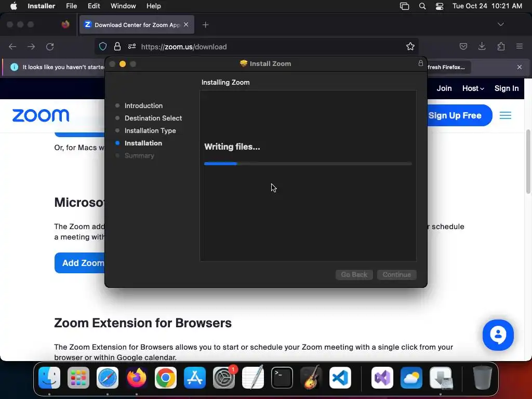Click the Apple menu logo

tap(14, 6)
